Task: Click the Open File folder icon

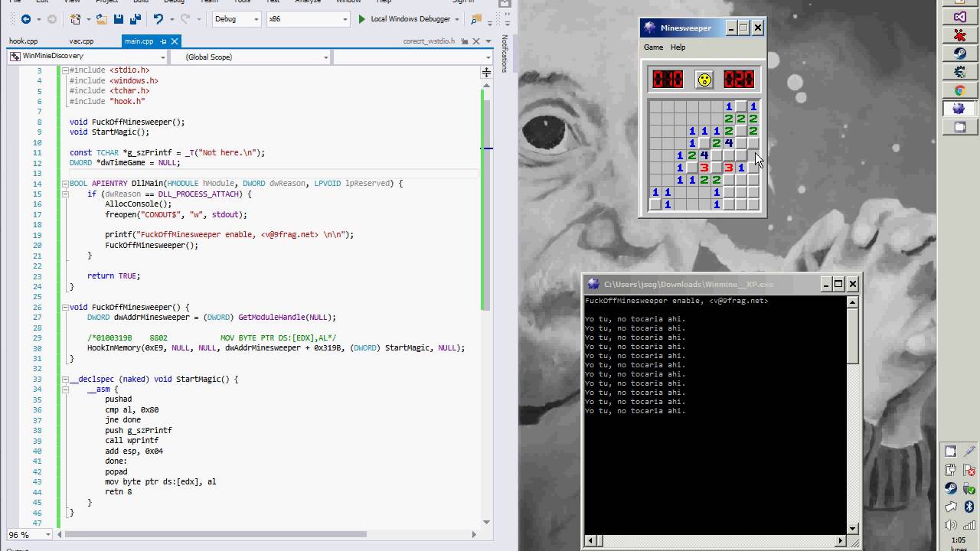Action: click(101, 19)
